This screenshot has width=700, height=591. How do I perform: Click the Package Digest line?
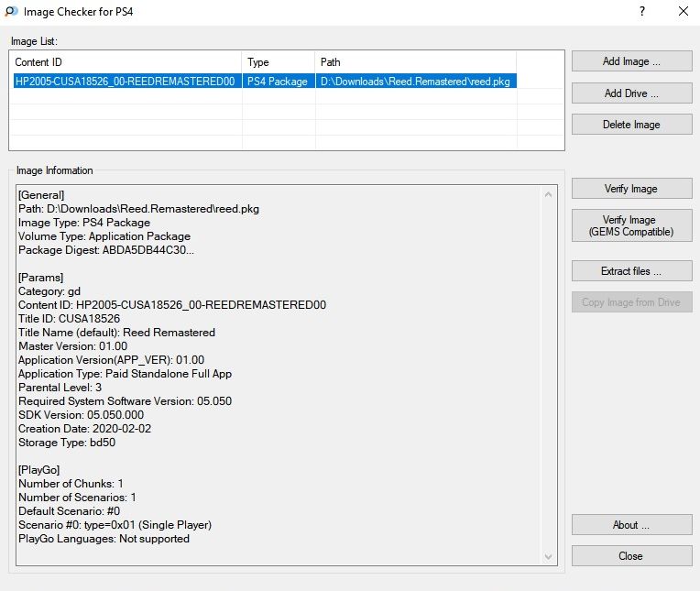[105, 250]
